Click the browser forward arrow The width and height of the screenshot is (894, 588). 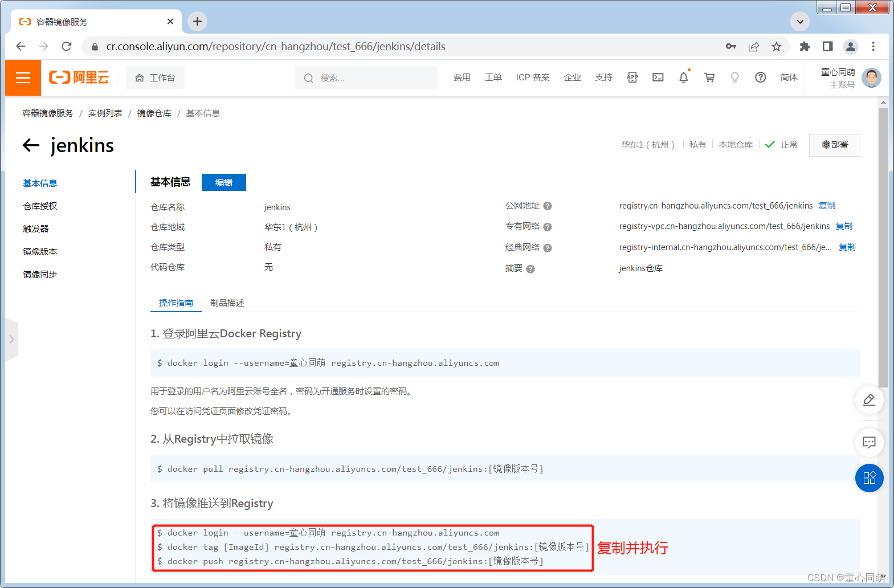coord(44,46)
